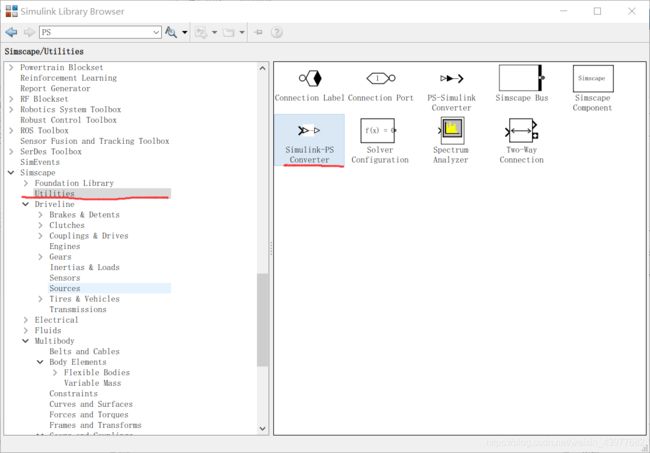Screen dimensions: 650x453
Task: Select the Simscape Bus block
Action: 522,84
